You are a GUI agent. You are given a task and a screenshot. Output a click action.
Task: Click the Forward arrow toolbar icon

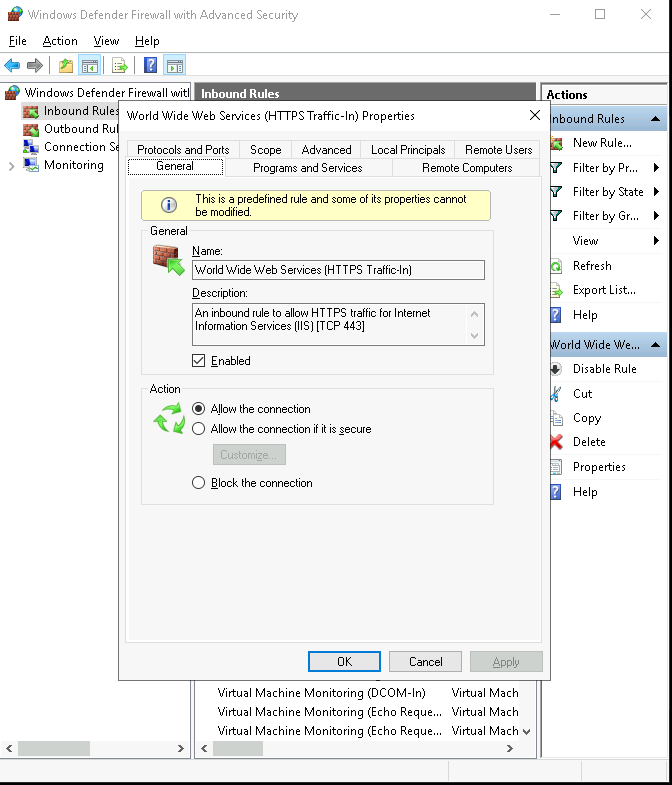pos(35,65)
